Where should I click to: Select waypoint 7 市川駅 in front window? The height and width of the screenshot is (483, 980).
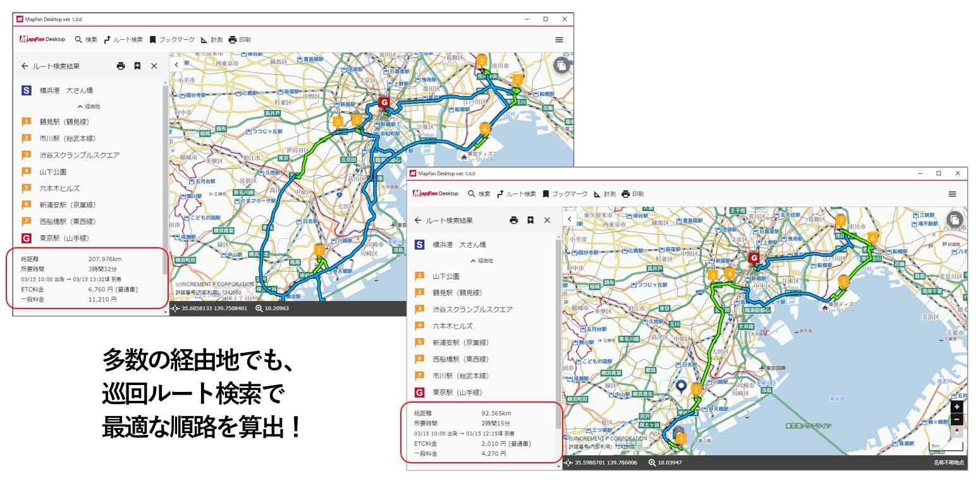tap(451, 376)
